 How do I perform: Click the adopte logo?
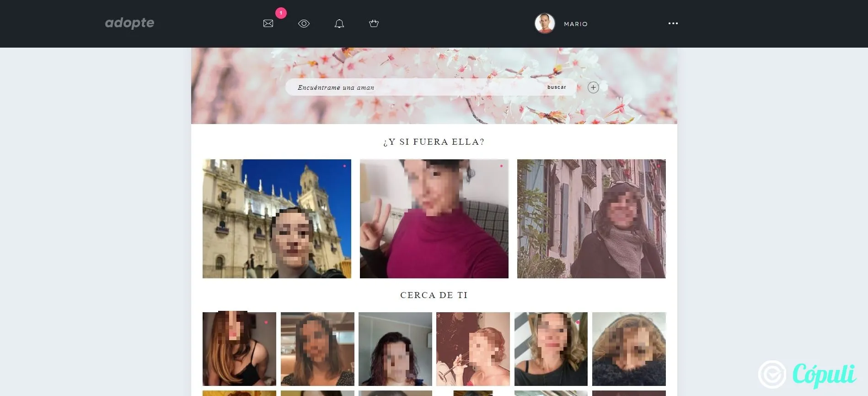pos(129,23)
